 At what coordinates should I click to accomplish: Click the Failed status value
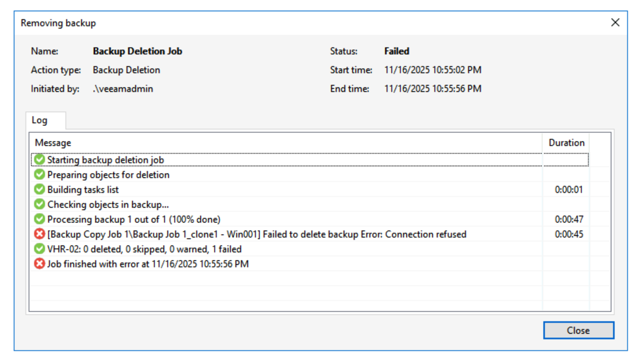396,51
